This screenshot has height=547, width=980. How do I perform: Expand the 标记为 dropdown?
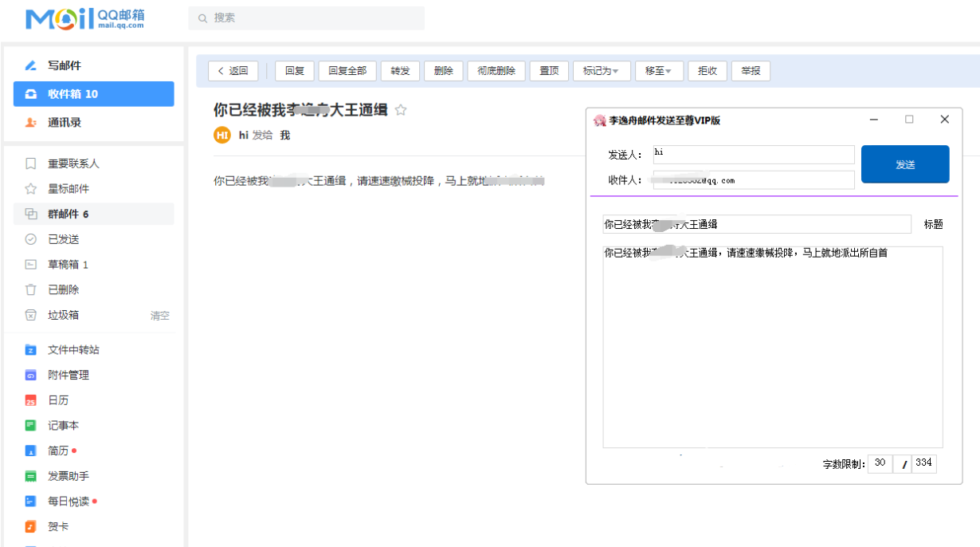[x=601, y=71]
